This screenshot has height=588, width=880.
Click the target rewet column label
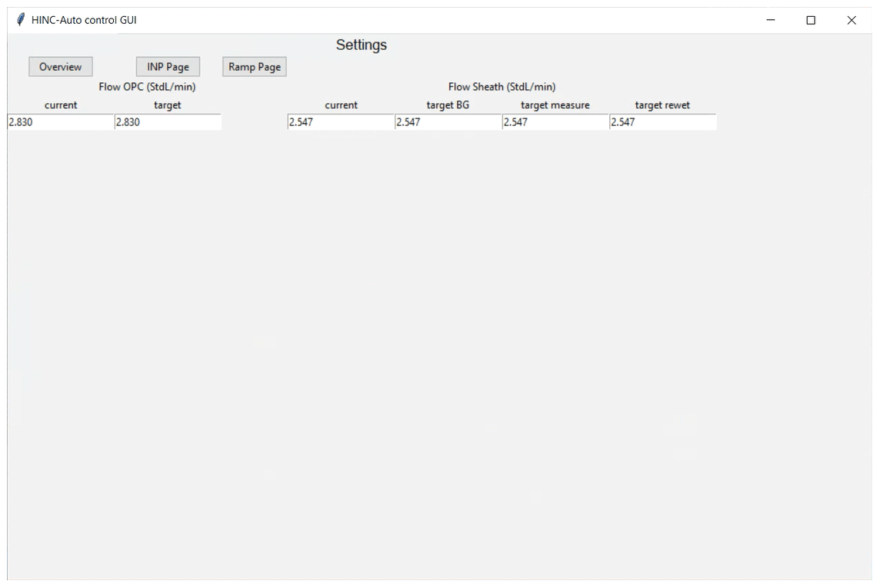pos(662,105)
